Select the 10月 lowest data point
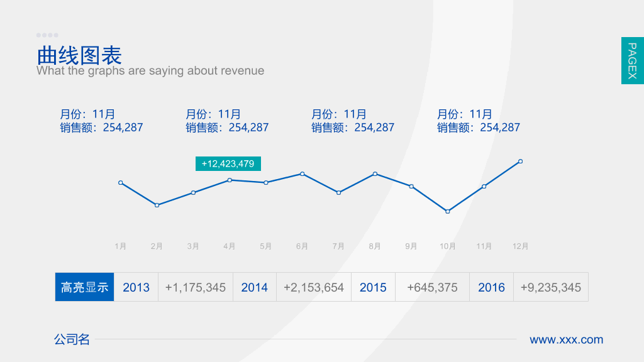The height and width of the screenshot is (362, 644). (448, 211)
